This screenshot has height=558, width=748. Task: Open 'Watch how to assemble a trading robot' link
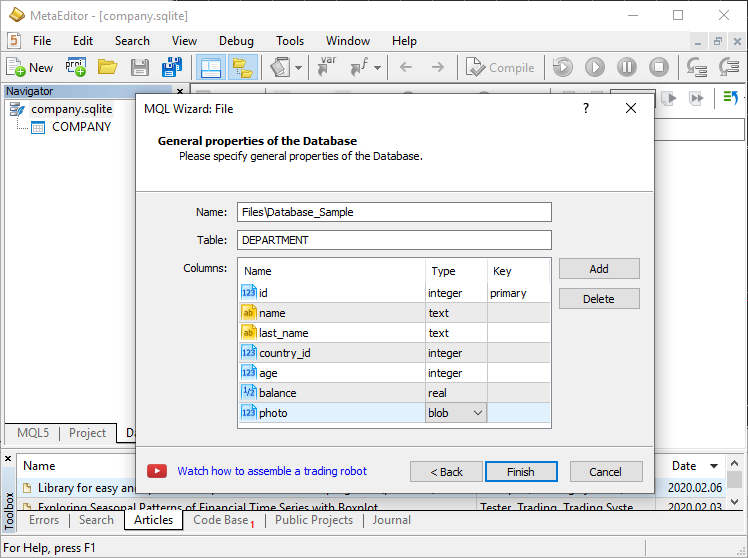(x=272, y=471)
